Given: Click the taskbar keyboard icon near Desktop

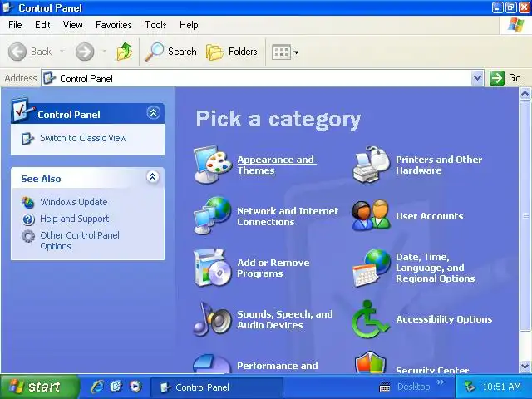Looking at the screenshot, I should (385, 387).
